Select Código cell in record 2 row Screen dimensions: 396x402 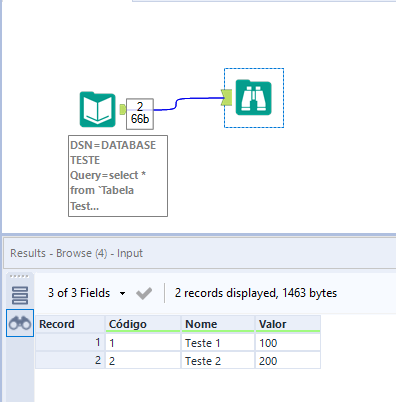pyautogui.click(x=143, y=360)
